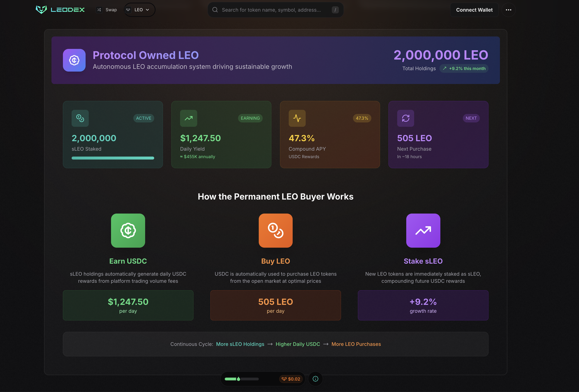Click the orange Buy LEO icon tile

coord(275,230)
